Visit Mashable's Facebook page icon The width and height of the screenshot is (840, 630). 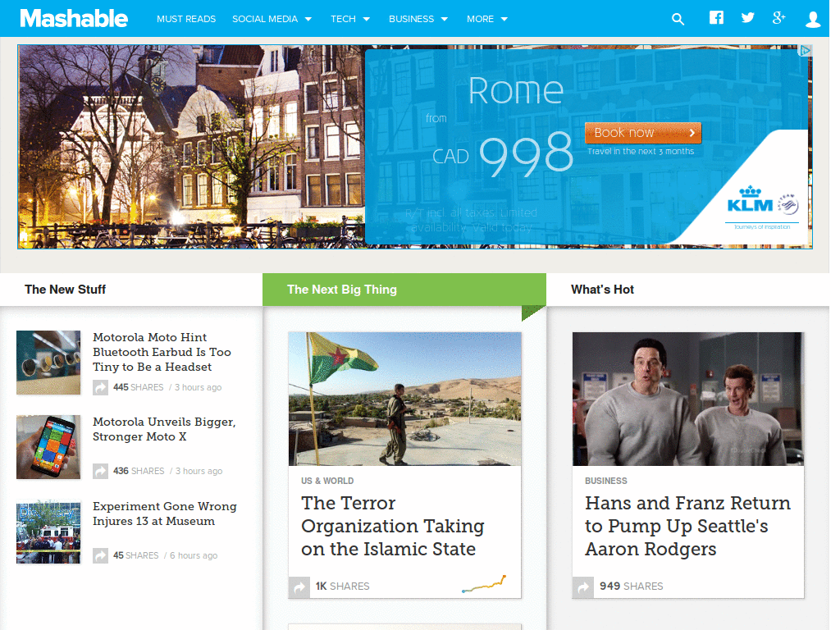click(716, 18)
